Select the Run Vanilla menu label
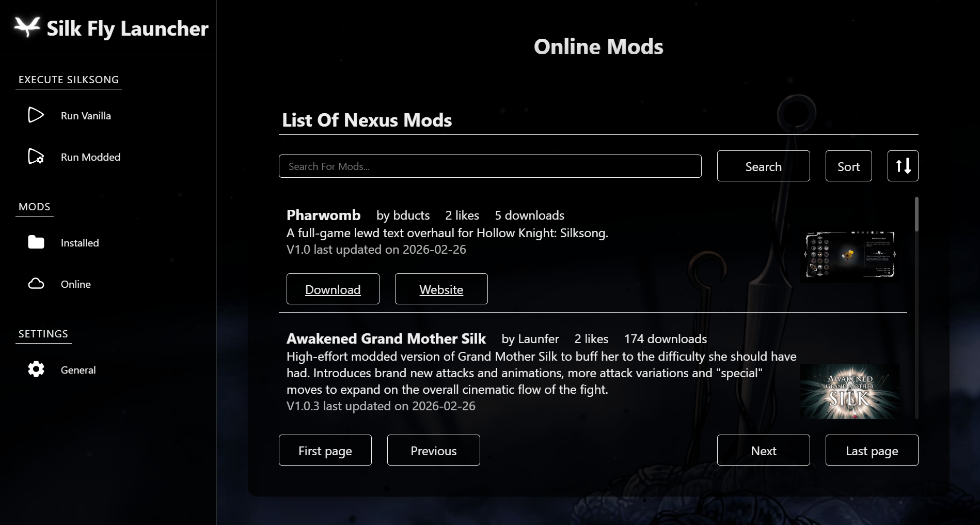 tap(86, 116)
